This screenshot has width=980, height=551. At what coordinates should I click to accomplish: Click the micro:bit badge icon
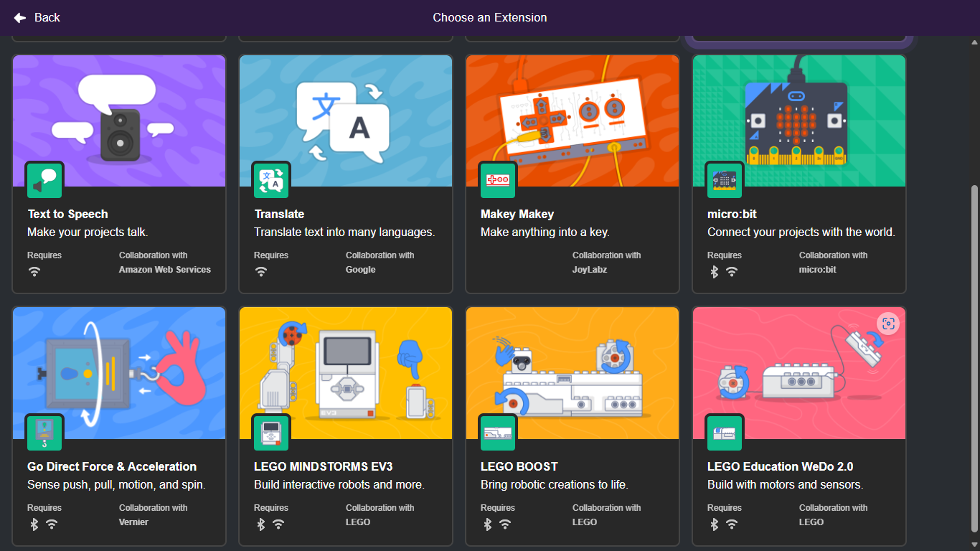725,180
